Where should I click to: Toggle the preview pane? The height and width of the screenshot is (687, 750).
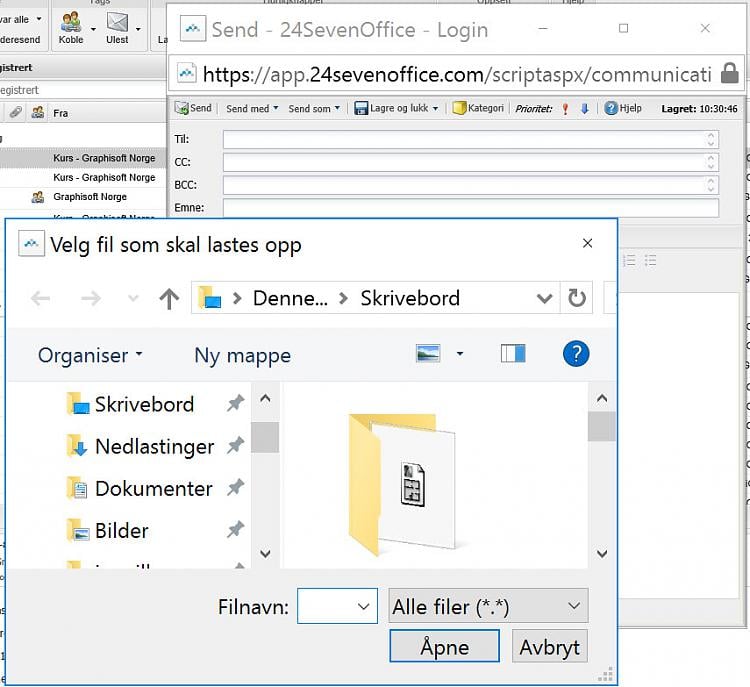[513, 354]
